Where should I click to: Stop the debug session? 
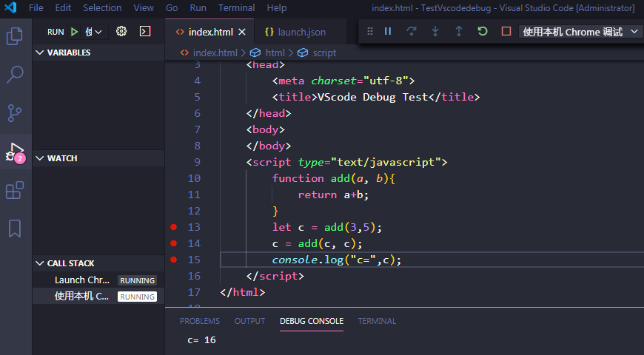(x=506, y=32)
